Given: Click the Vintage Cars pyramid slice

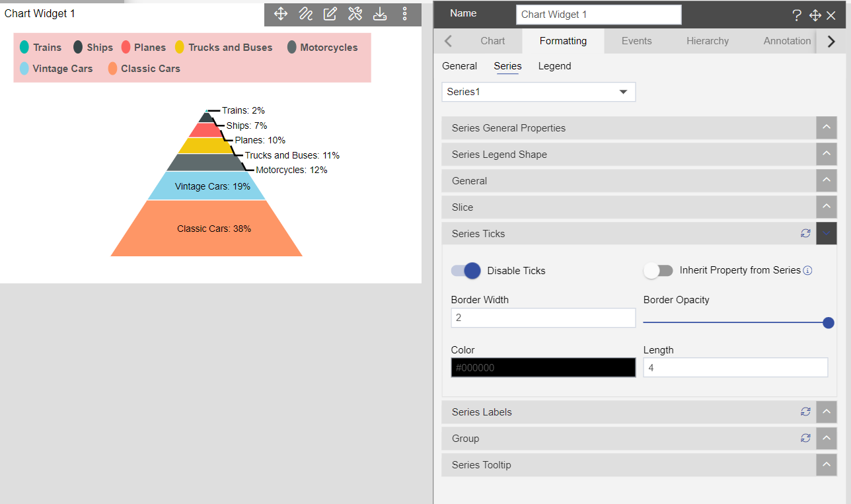Looking at the screenshot, I should pyautogui.click(x=206, y=186).
